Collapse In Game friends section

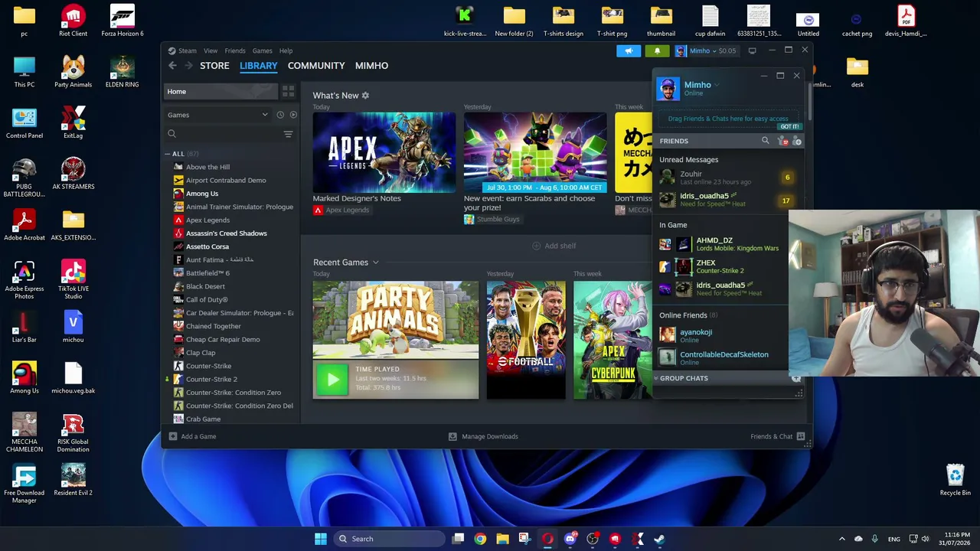point(673,225)
